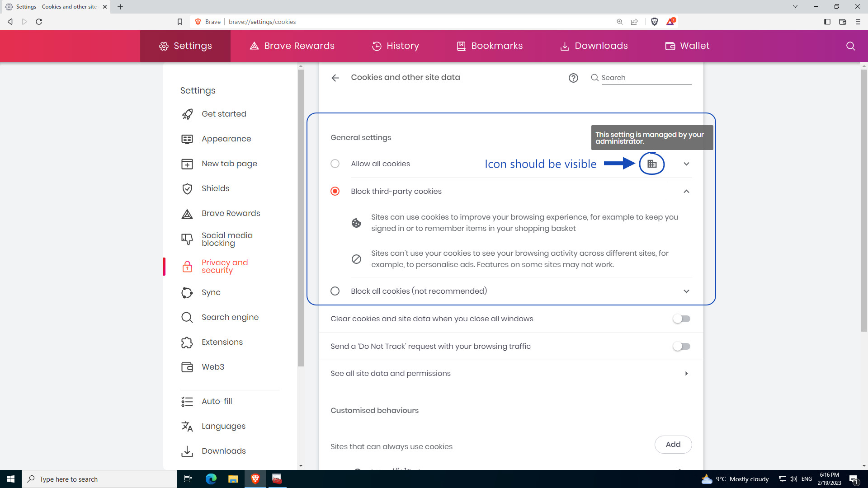Screen dimensions: 868x488
Task: Click the Add button for allowed cookie sites
Action: click(x=673, y=444)
